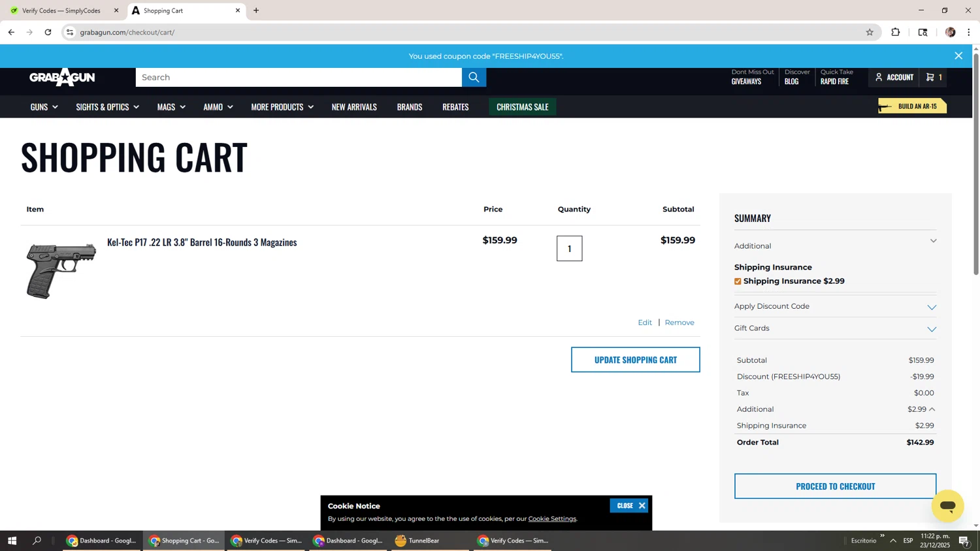Expand the Guns menu
The width and height of the screenshot is (980, 551).
(x=44, y=107)
